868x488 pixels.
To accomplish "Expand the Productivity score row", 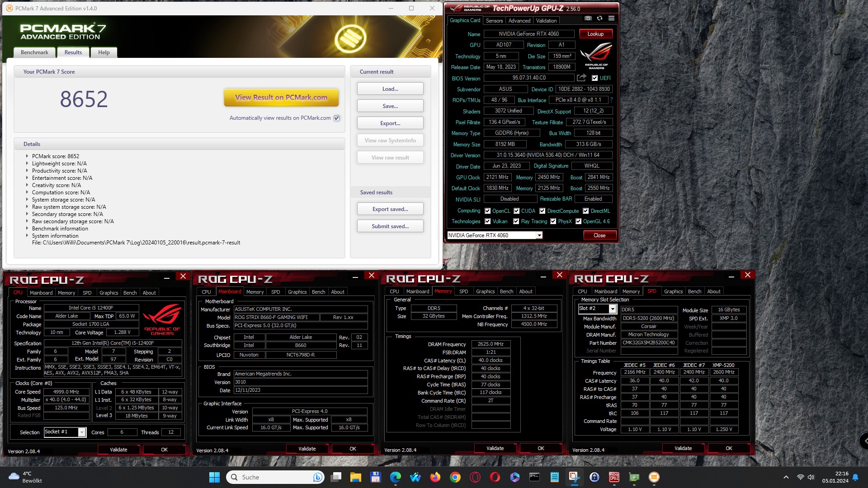I will coord(27,170).
